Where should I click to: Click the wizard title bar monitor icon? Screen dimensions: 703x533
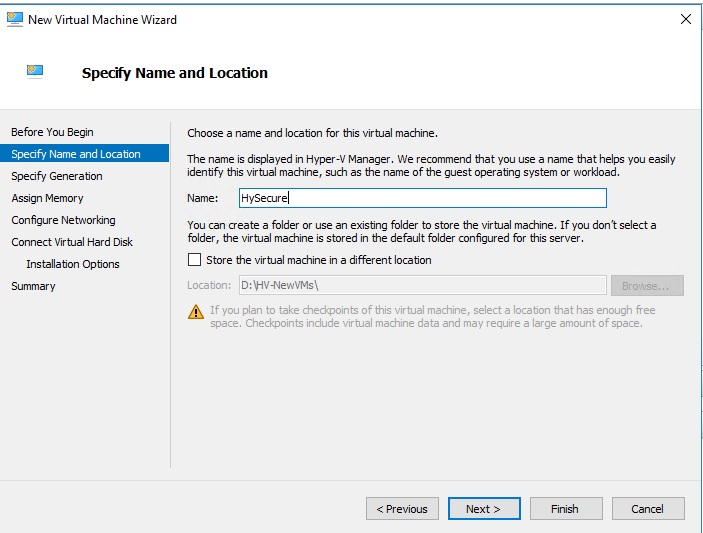15,19
